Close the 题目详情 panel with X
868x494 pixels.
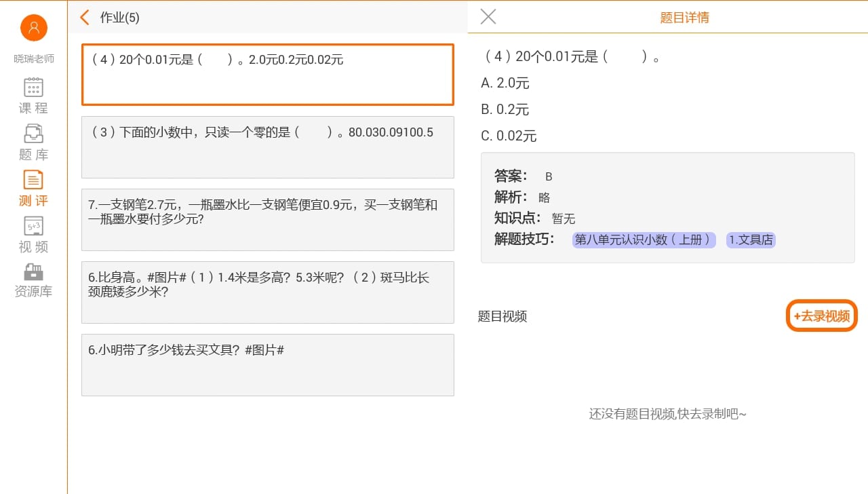488,17
